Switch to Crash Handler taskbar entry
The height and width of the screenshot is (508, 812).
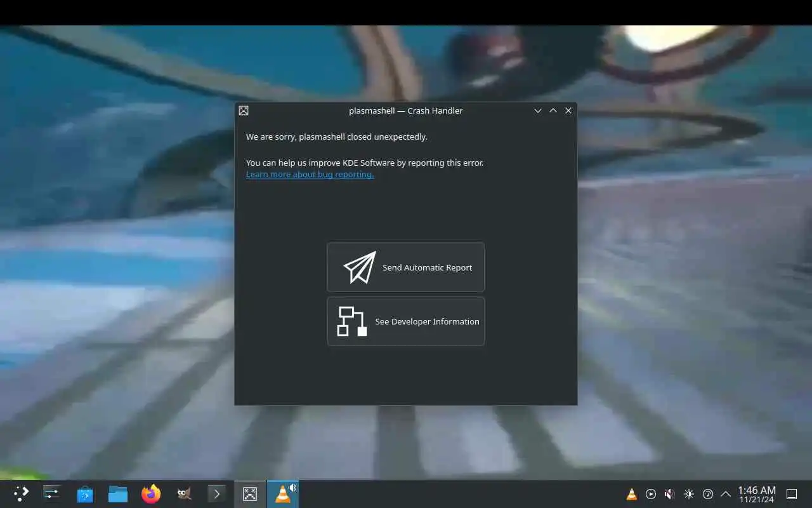coord(250,493)
